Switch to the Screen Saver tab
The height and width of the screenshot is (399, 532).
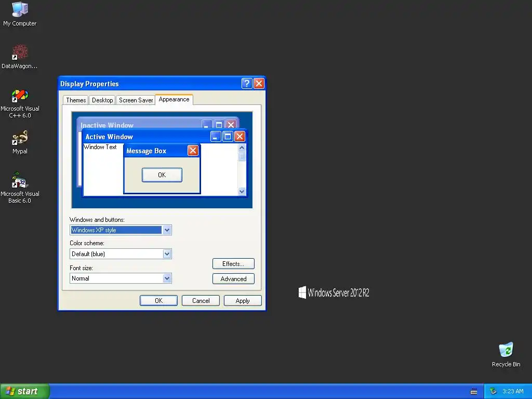136,100
